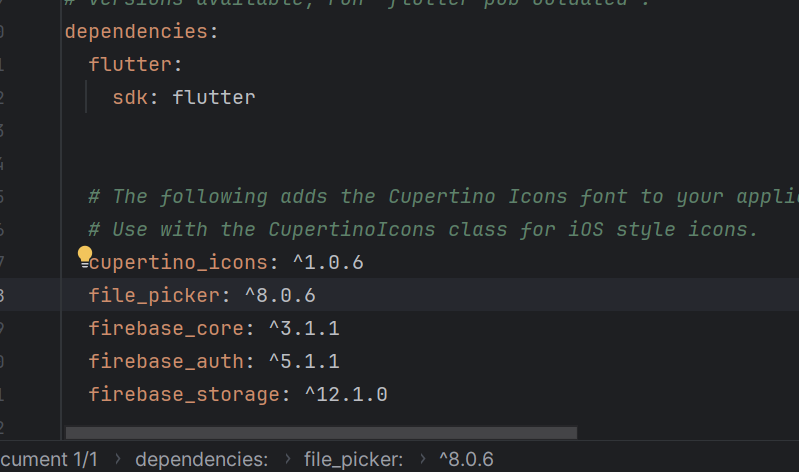Select '^8.0.6' breadcrumb item
This screenshot has height=472, width=799.
click(x=466, y=459)
